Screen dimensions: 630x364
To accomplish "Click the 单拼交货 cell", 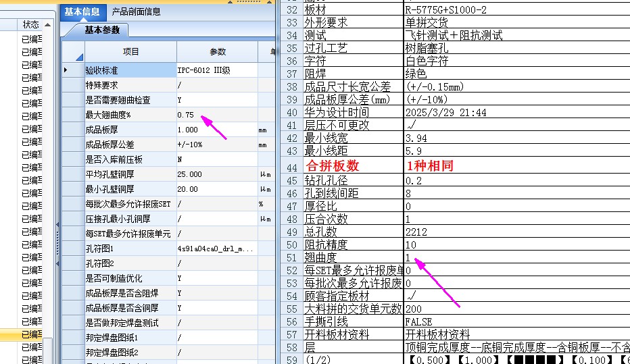I will tap(516, 22).
